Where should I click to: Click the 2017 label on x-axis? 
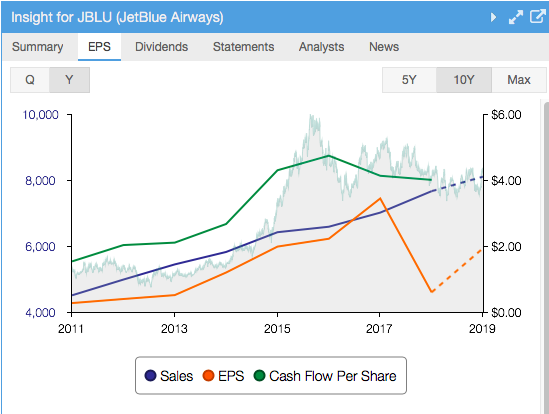(x=380, y=329)
